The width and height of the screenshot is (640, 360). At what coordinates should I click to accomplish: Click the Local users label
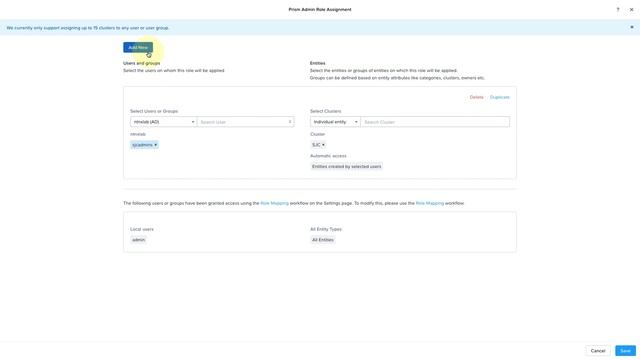pyautogui.click(x=142, y=229)
